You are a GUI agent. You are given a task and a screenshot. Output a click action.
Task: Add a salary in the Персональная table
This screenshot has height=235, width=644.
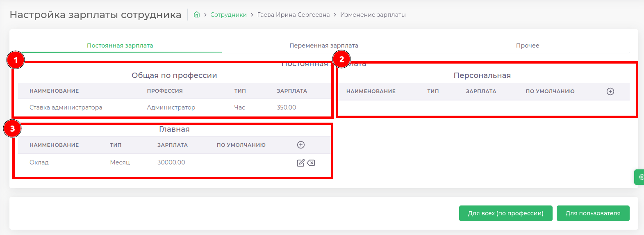tap(610, 91)
